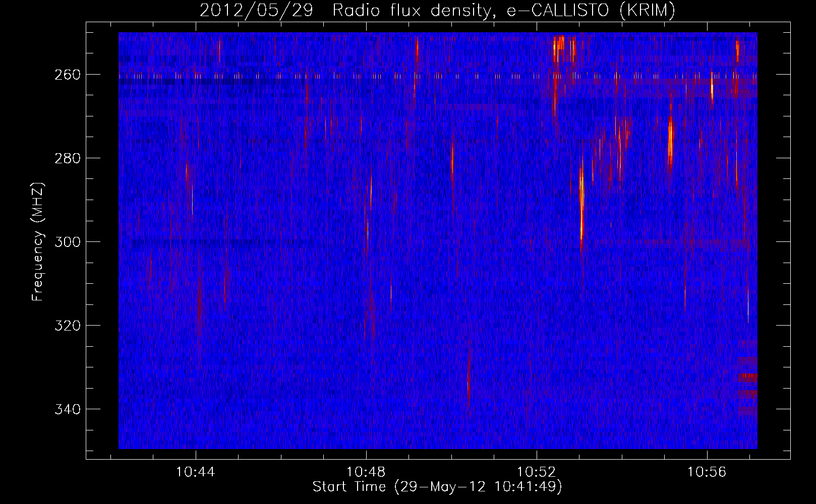
Task: Click the 320 frequency tick label
Action: [67, 326]
